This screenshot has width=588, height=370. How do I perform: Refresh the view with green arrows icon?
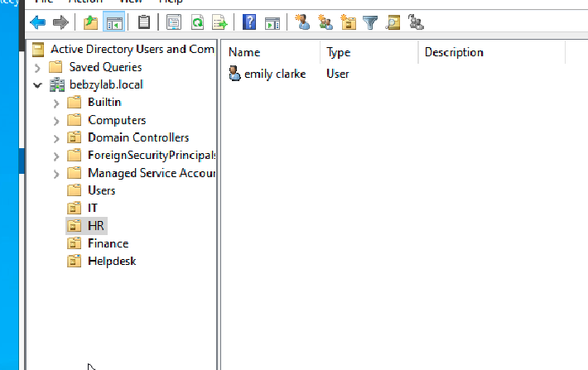click(197, 22)
